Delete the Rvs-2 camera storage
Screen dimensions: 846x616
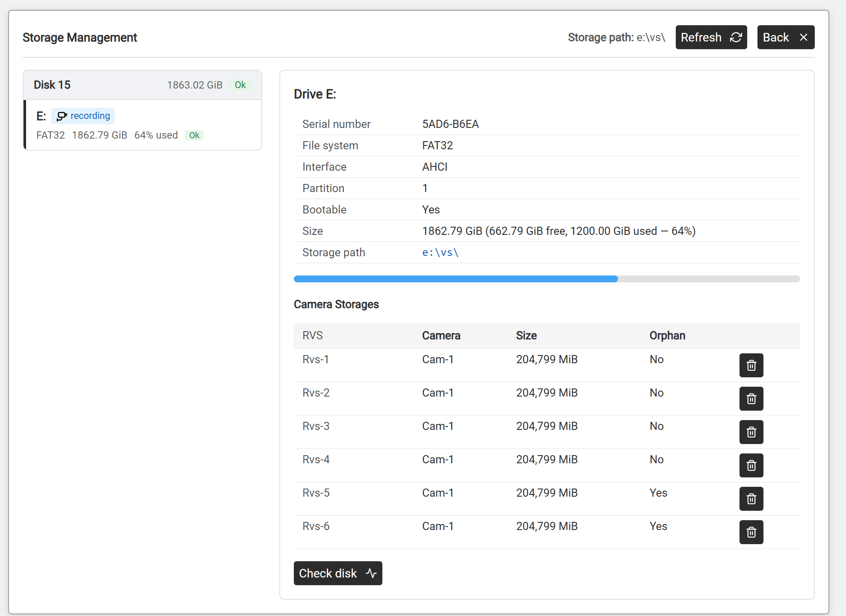point(751,399)
